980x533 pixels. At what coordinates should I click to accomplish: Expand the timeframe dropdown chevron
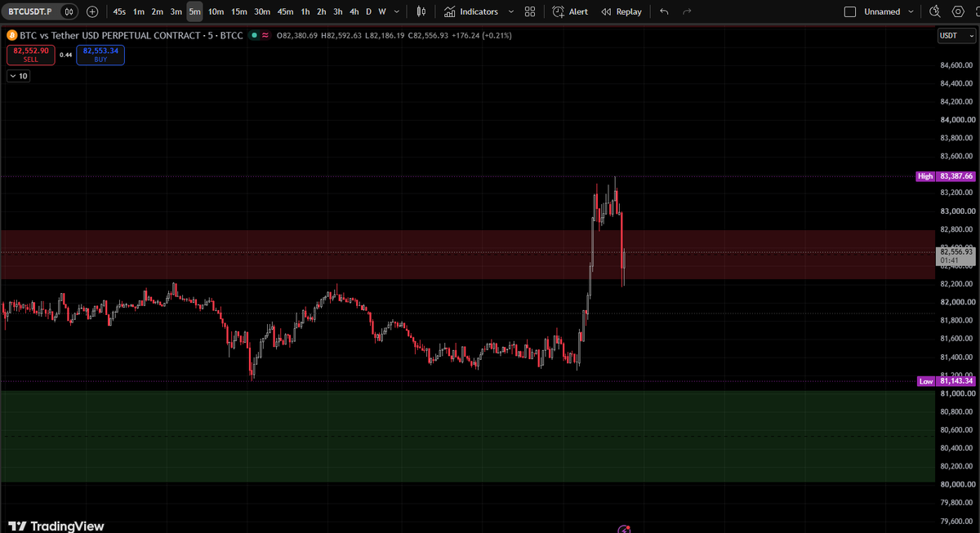[x=397, y=11]
